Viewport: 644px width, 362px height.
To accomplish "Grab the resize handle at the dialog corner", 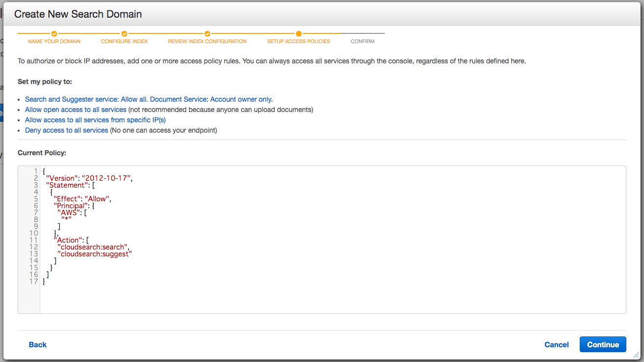I will click(x=636, y=354).
